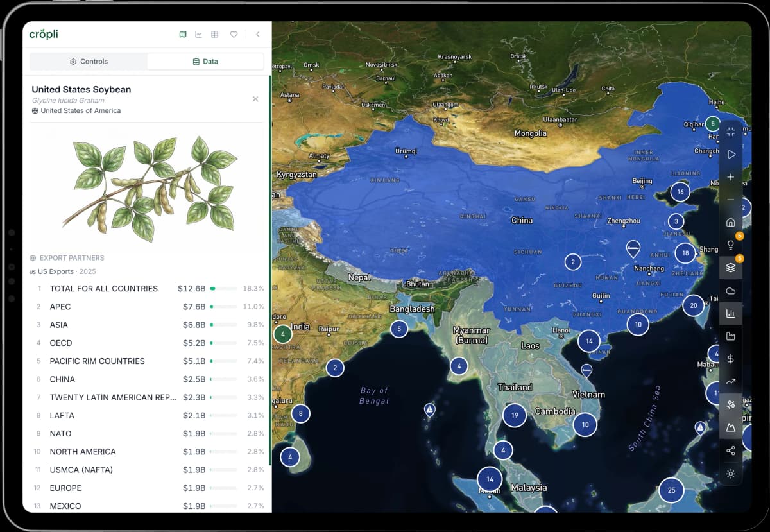Toggle the cloud weather icon

(731, 291)
